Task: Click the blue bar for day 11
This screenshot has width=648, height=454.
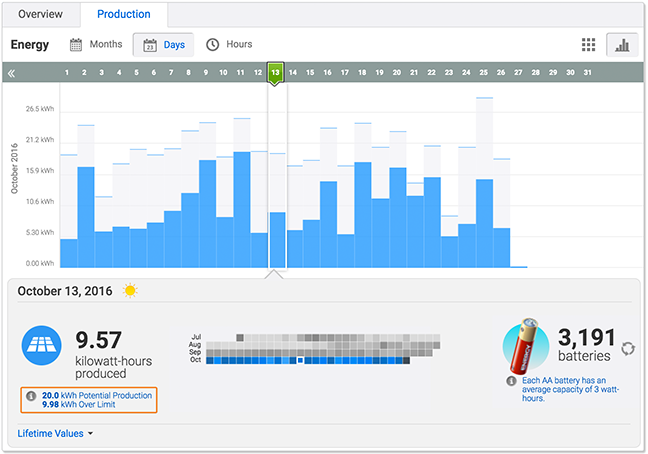Action: [242, 210]
